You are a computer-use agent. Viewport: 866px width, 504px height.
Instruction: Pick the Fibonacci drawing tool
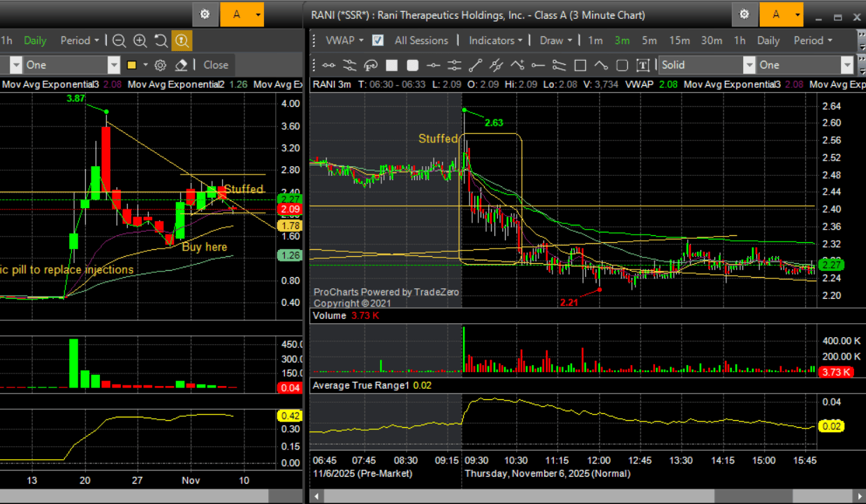371,65
